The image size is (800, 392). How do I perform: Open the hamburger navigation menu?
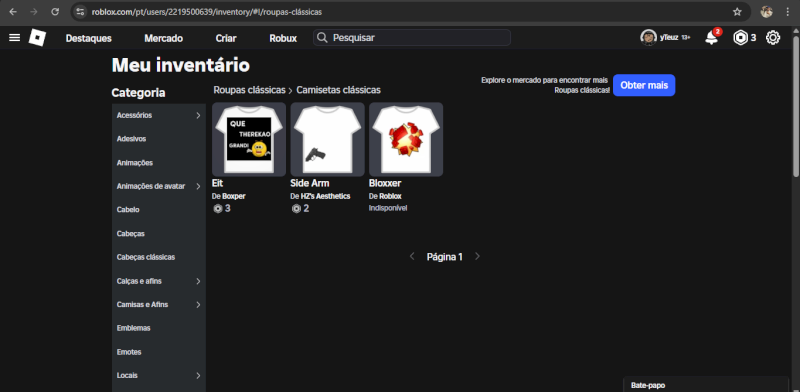[15, 38]
